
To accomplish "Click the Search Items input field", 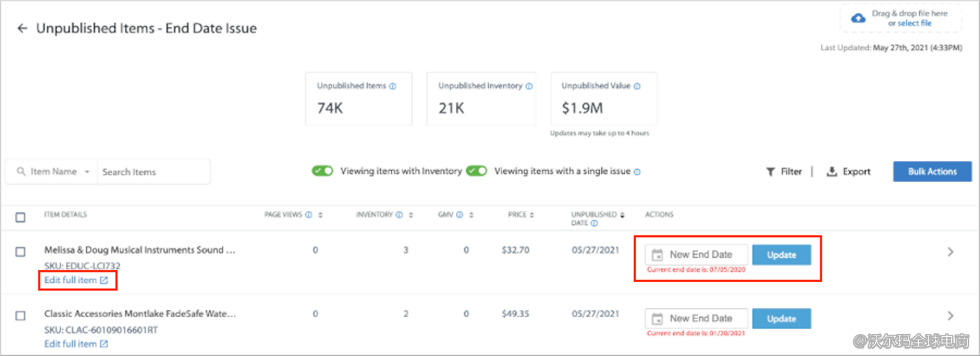I will [x=152, y=172].
